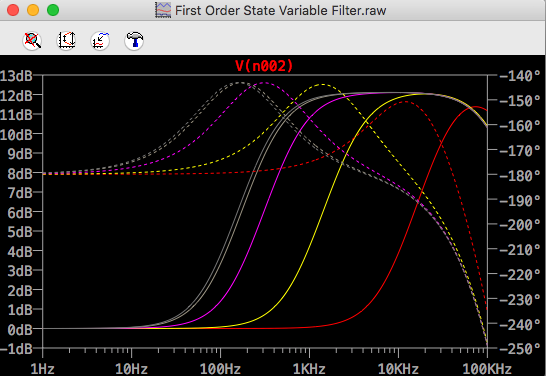Click the -230° phase axis label
This screenshot has width=546, height=376.
pos(520,299)
